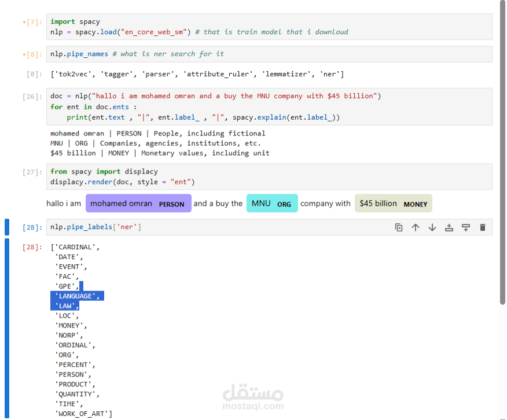Insert a cell above cell 28
507x420 pixels.
[x=449, y=227]
